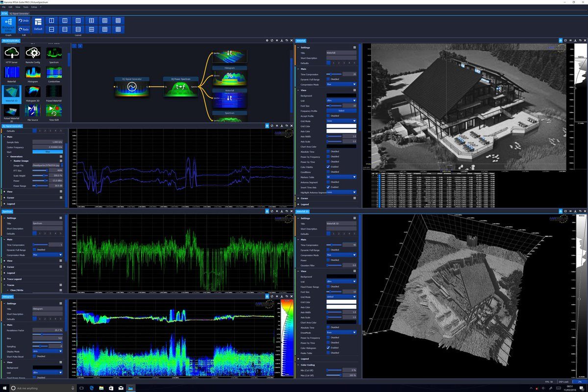Adjust Time Compression slider in Waterfall settings
Image resolution: width=588 pixels, height=392 pixels.
tap(335, 74)
